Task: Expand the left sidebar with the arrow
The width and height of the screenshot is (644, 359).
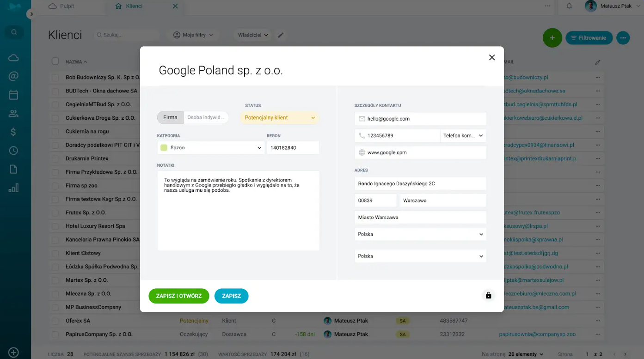Action: [31, 14]
